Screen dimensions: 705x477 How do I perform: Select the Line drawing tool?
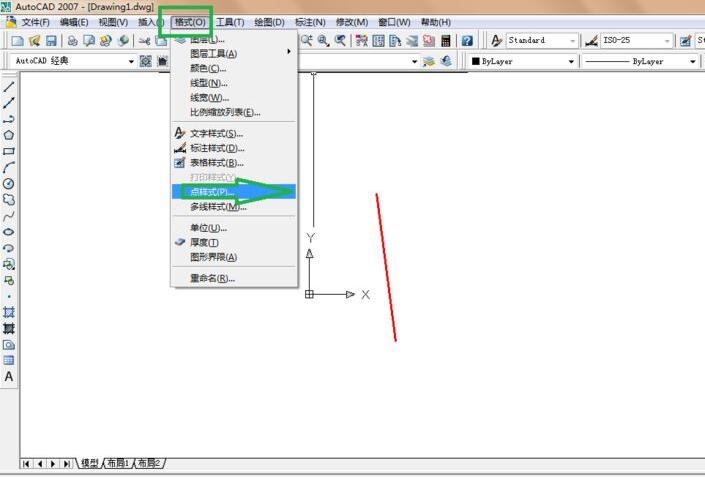point(9,86)
